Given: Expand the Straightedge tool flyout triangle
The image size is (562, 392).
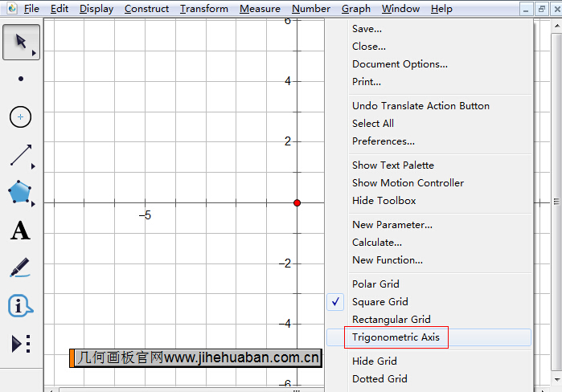Looking at the screenshot, I should coord(33,166).
